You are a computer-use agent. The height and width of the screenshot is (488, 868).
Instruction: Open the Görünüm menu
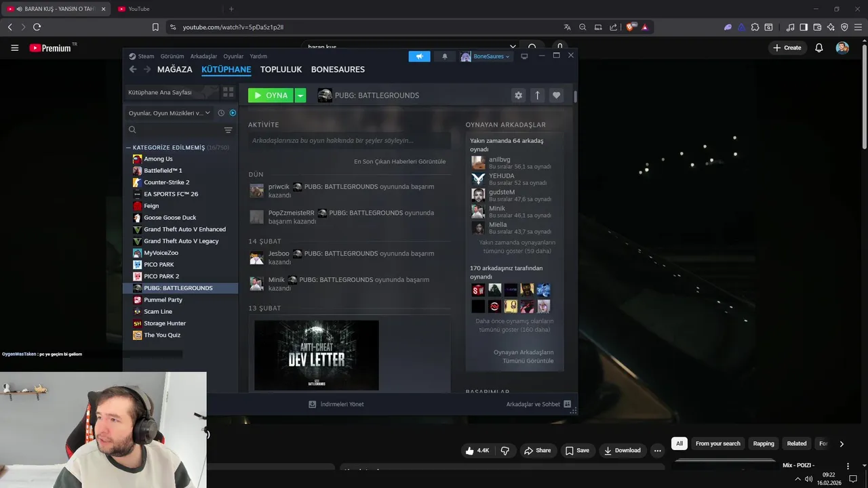[x=172, y=56]
